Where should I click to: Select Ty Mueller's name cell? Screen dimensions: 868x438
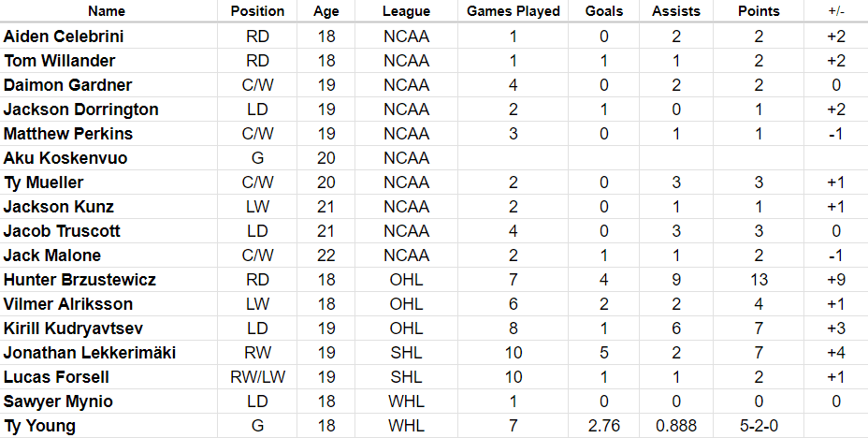(x=43, y=182)
